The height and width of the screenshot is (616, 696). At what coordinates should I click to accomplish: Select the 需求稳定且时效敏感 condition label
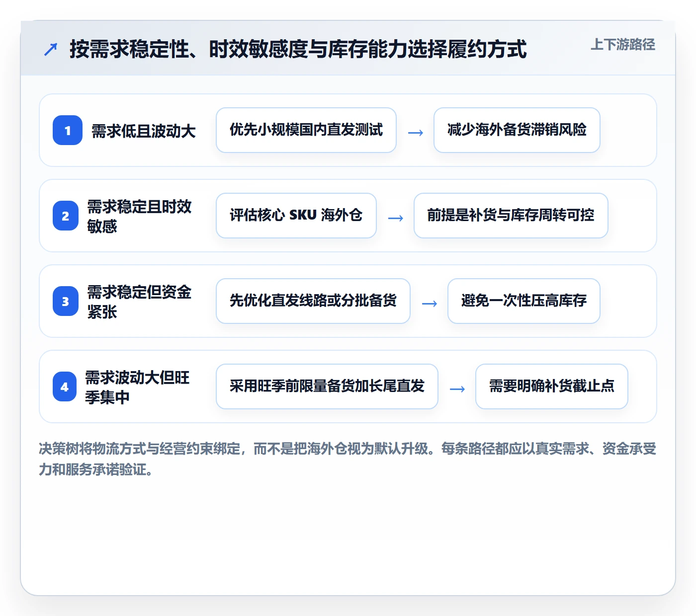coord(140,216)
